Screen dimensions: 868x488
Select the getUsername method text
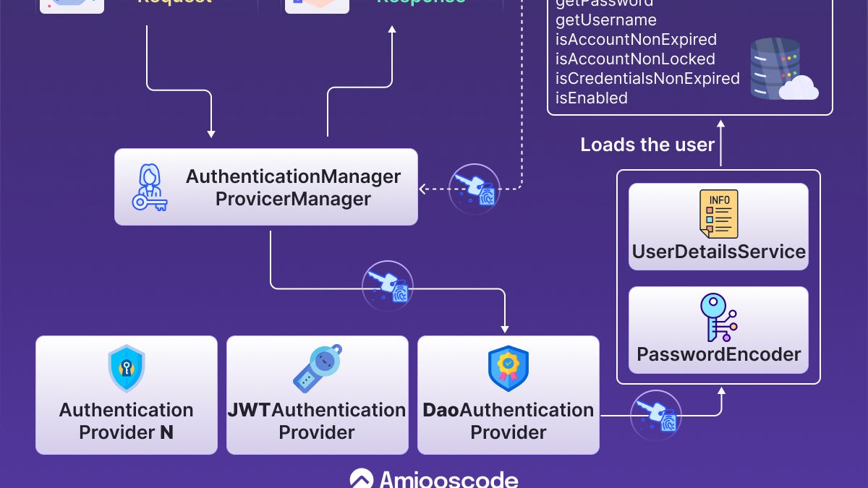point(606,20)
